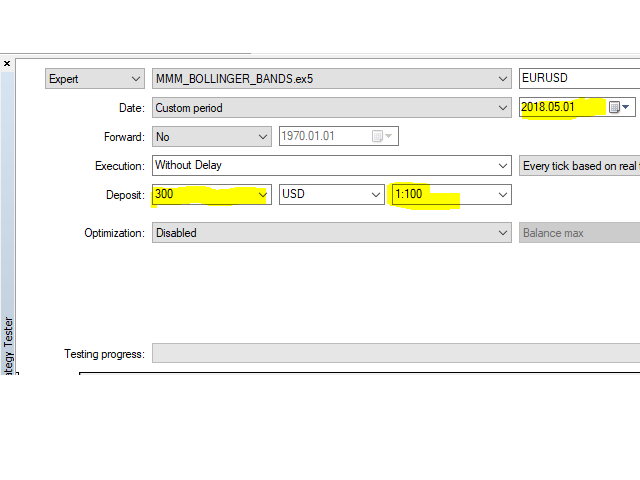Click the Execution label

tap(120, 166)
